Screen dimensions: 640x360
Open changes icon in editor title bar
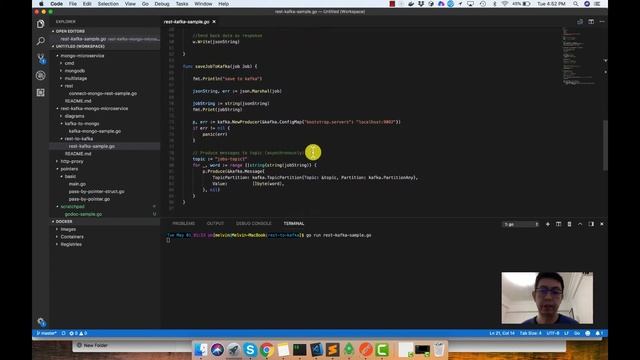580,22
